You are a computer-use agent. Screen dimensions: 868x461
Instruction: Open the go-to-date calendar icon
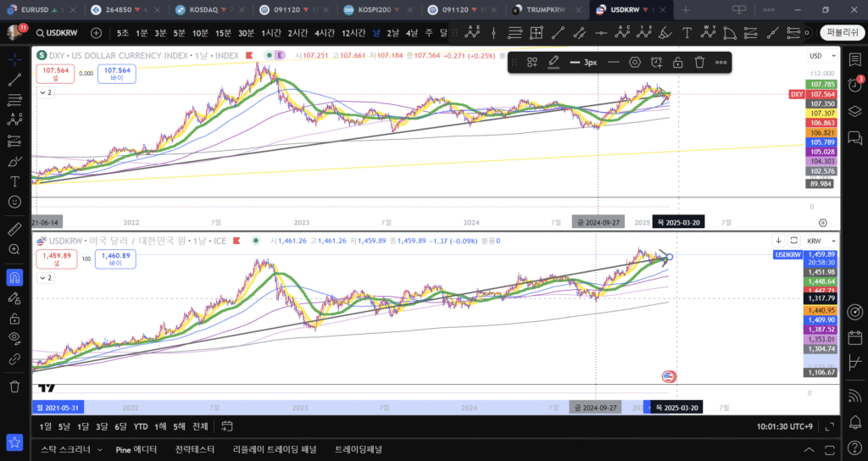tap(226, 426)
